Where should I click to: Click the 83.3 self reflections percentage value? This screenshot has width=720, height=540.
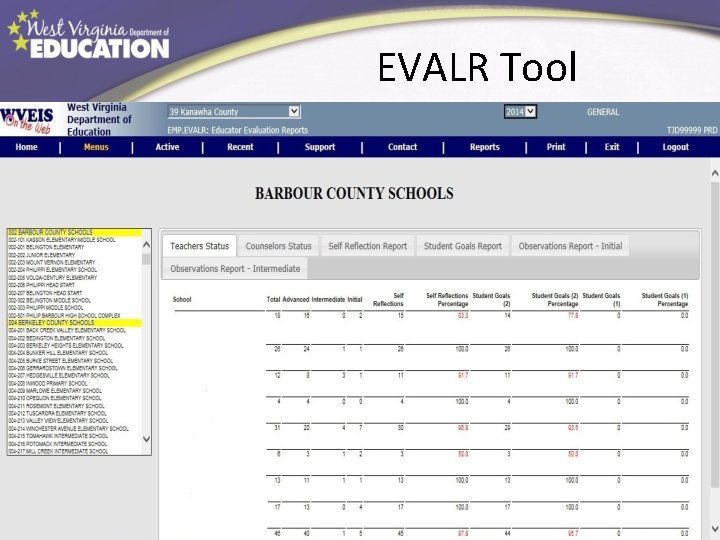463,315
